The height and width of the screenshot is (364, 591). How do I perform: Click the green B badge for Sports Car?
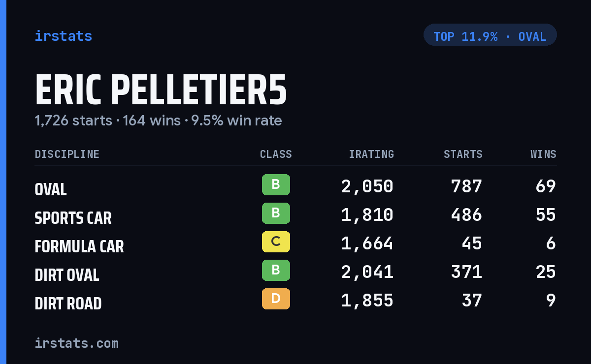point(276,213)
